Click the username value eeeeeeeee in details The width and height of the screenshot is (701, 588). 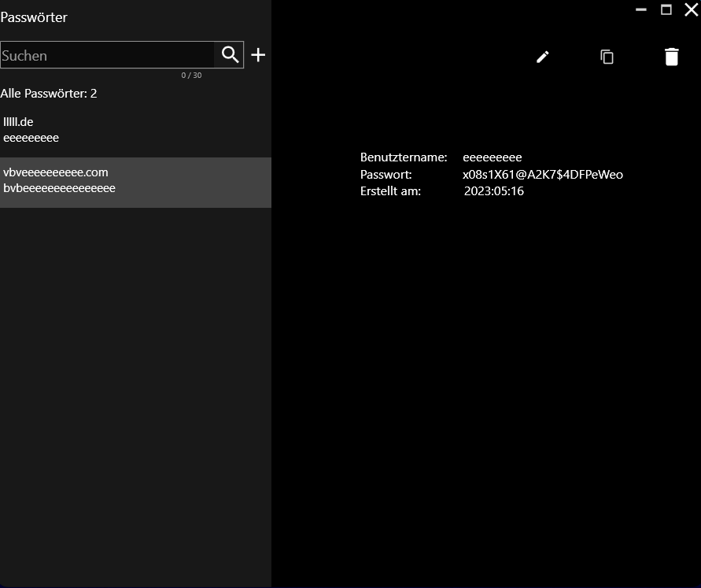[x=493, y=157]
